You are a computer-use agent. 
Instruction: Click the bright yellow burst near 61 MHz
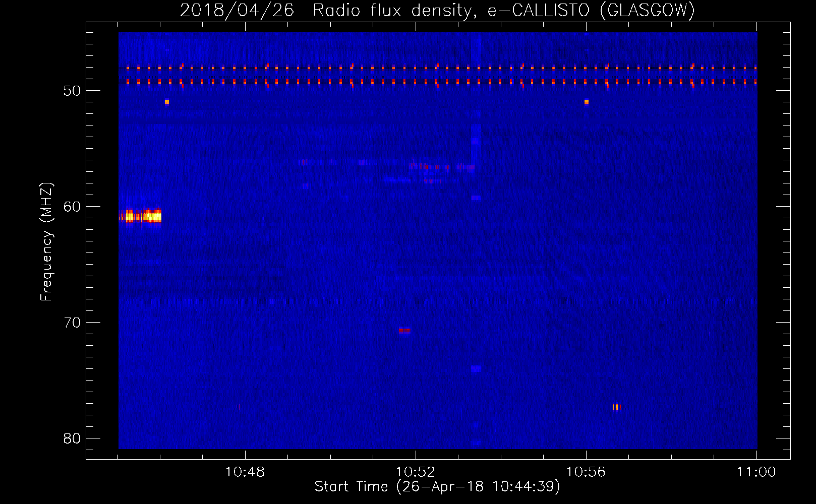(140, 217)
